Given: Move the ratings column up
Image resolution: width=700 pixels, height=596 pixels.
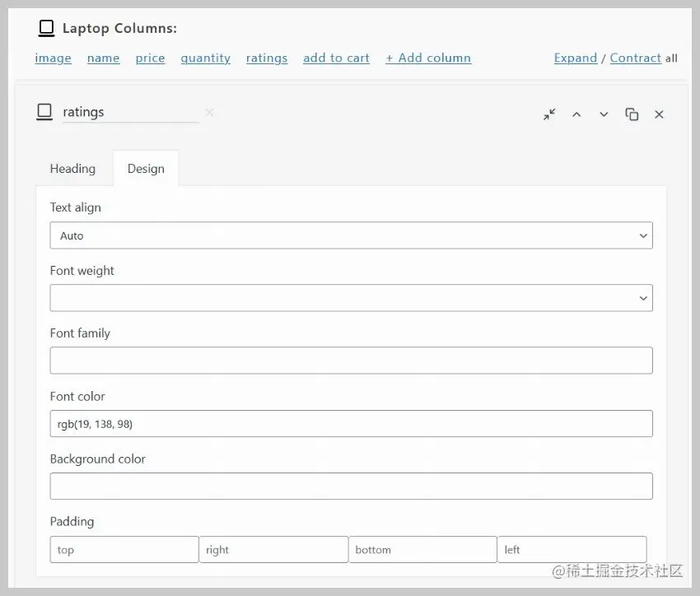Looking at the screenshot, I should (x=576, y=114).
